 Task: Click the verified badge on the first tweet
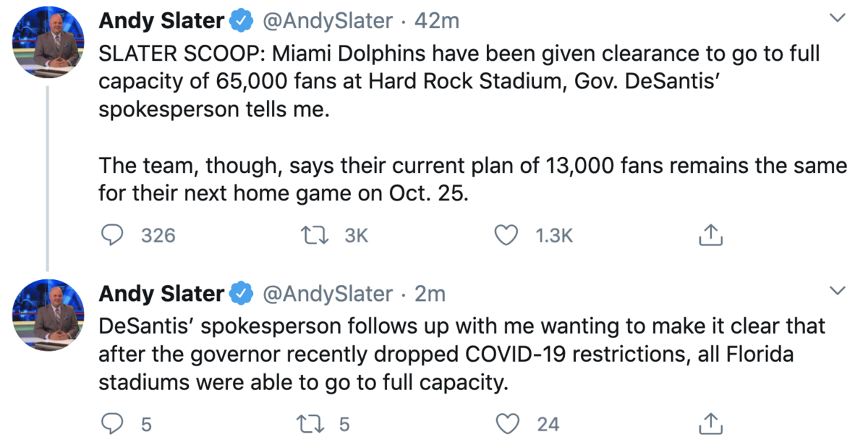[x=240, y=22]
